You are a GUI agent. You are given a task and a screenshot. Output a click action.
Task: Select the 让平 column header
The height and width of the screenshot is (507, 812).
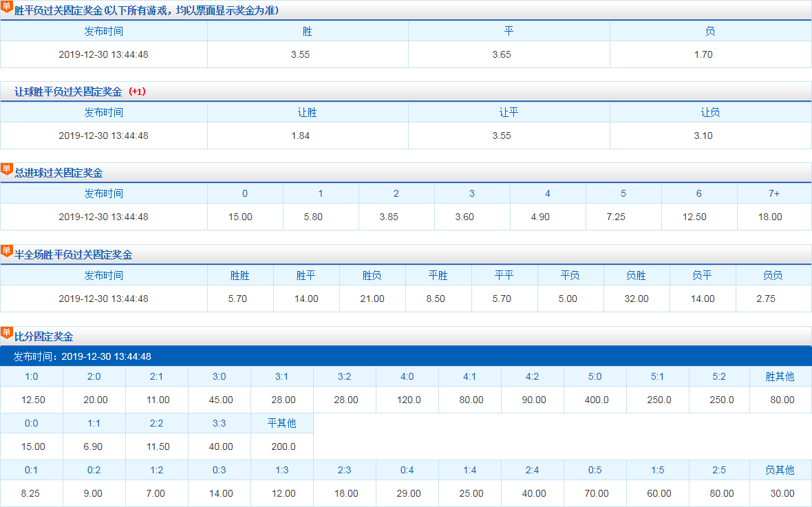pos(509,111)
